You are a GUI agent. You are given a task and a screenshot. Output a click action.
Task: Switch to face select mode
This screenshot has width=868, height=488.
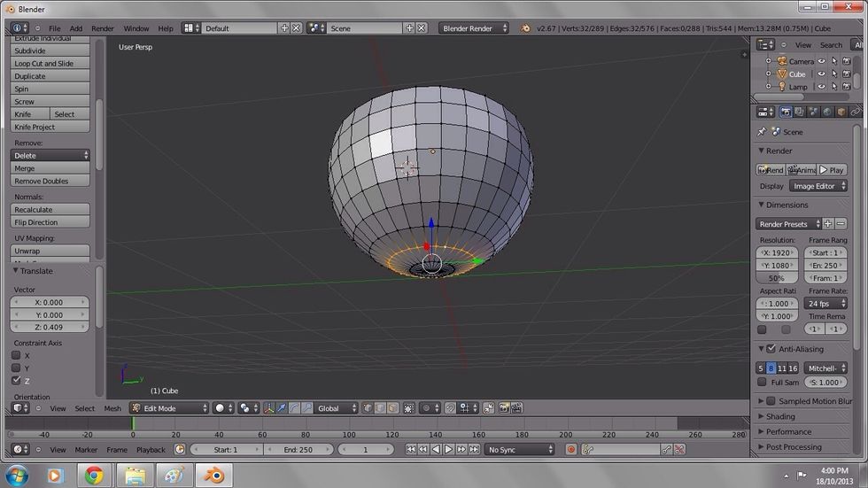point(393,408)
